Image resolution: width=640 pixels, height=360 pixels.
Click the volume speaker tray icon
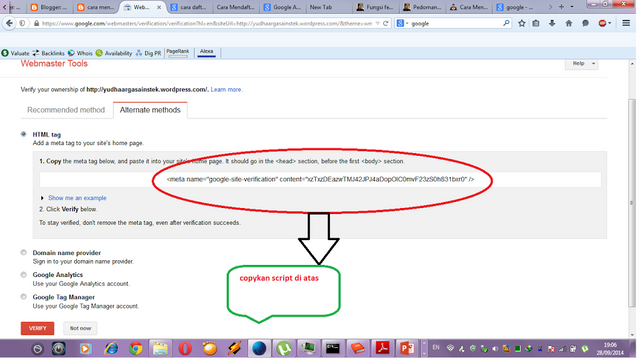(x=495, y=349)
